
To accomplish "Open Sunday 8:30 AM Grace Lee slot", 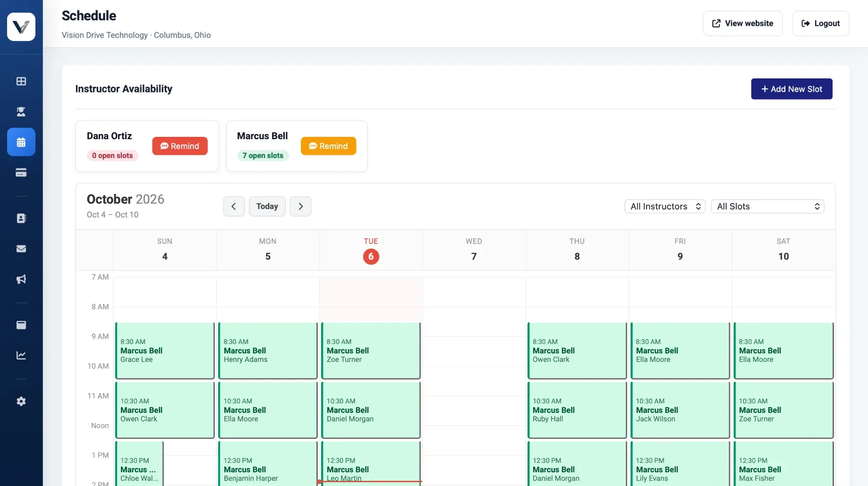I will [x=165, y=351].
